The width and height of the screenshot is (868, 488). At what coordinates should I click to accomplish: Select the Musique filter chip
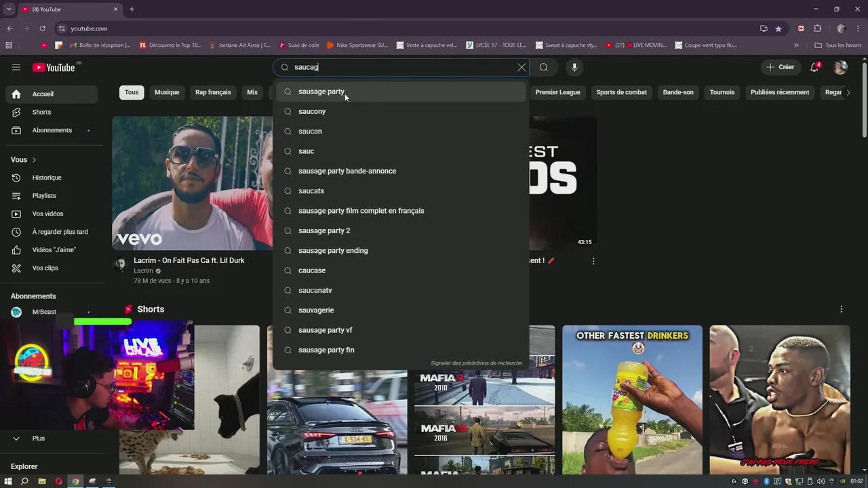click(x=167, y=92)
